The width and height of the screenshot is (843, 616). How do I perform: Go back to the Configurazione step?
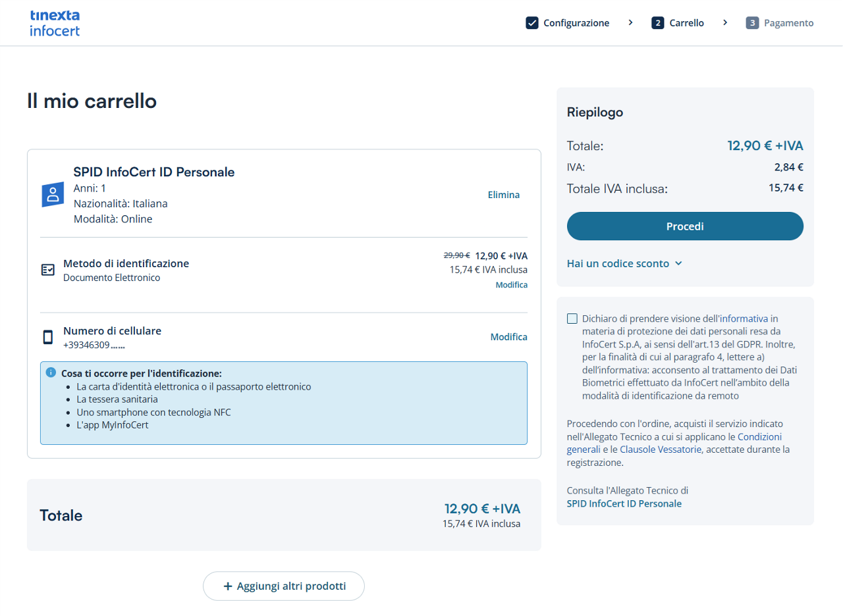pos(576,23)
